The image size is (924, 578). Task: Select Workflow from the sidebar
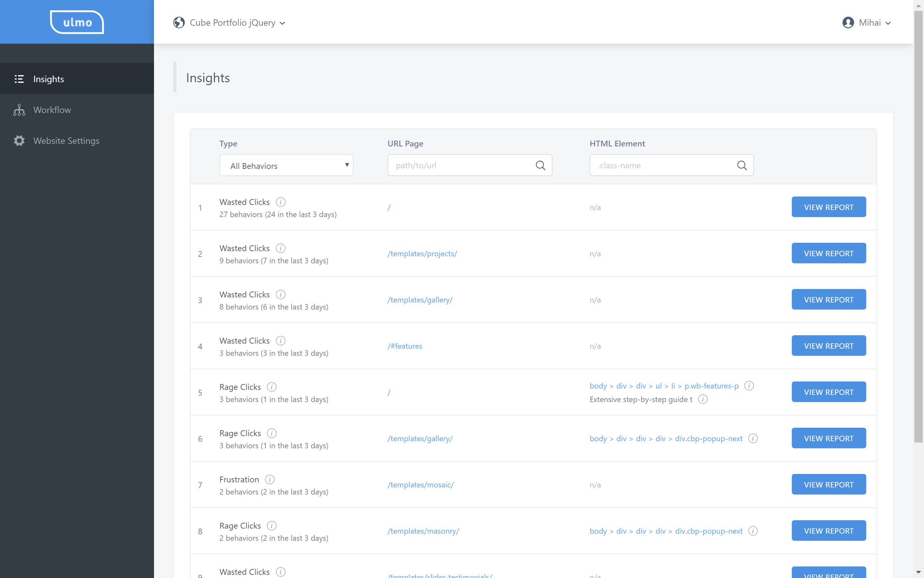pyautogui.click(x=52, y=110)
